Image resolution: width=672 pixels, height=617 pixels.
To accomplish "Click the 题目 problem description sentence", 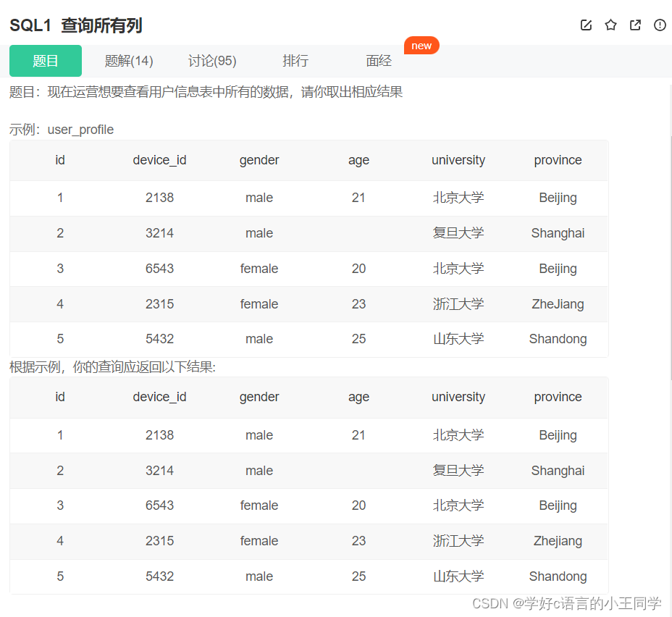I will (x=206, y=92).
